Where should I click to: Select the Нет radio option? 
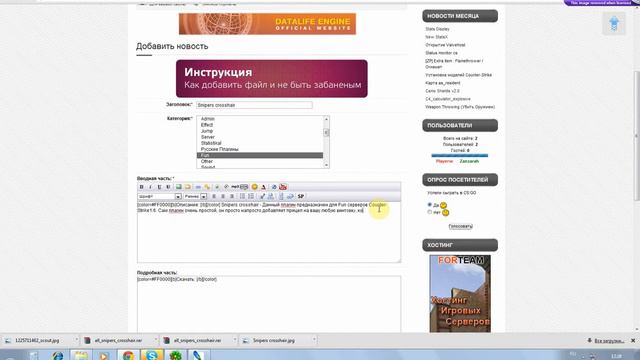429,212
